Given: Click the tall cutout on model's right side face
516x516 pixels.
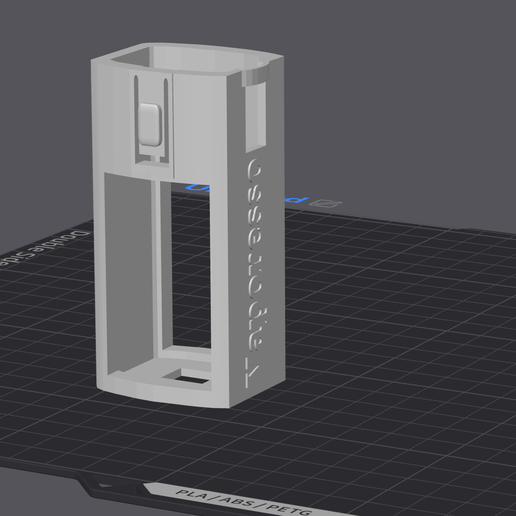Looking at the screenshot, I should click(x=256, y=117).
